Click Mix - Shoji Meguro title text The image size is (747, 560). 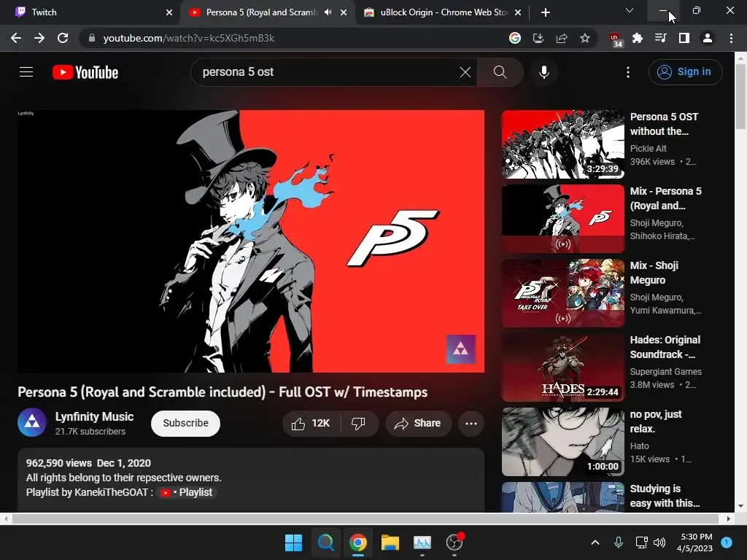654,273
